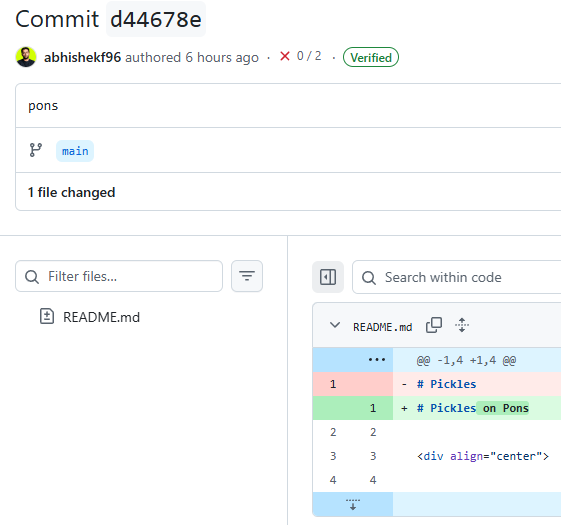Click the three dots hunk header expander
561x525 pixels.
point(377,360)
